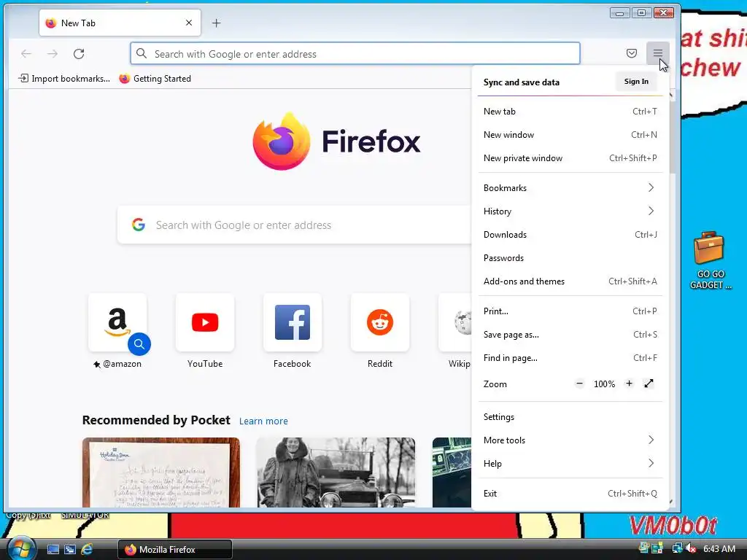Click the network tray icon
Screen dimensions: 747x560
click(x=676, y=548)
